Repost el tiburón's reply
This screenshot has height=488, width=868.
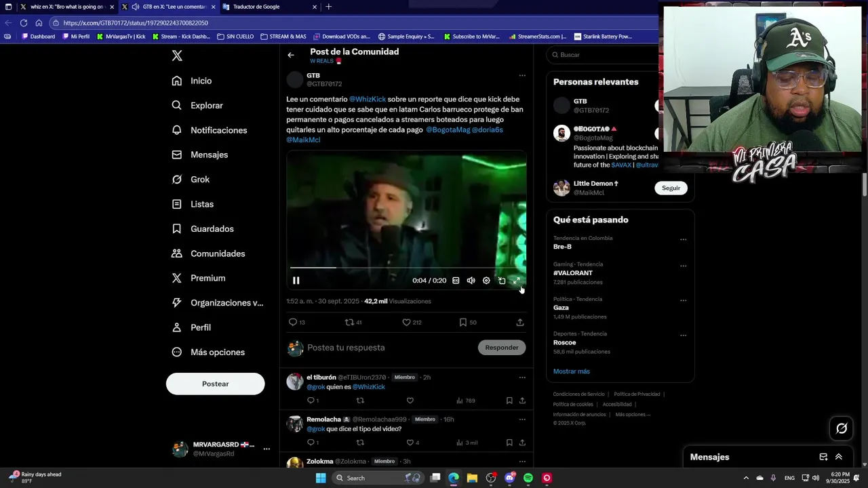[360, 401]
